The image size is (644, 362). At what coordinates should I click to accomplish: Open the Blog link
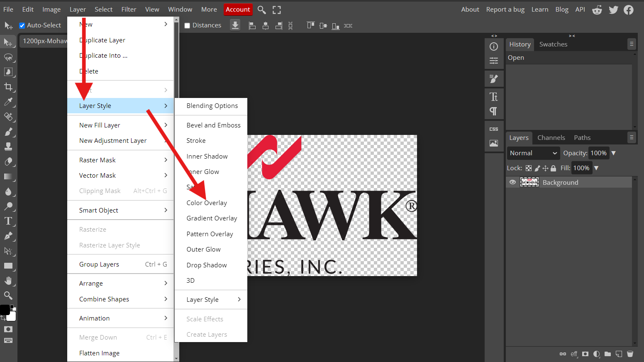[562, 10]
